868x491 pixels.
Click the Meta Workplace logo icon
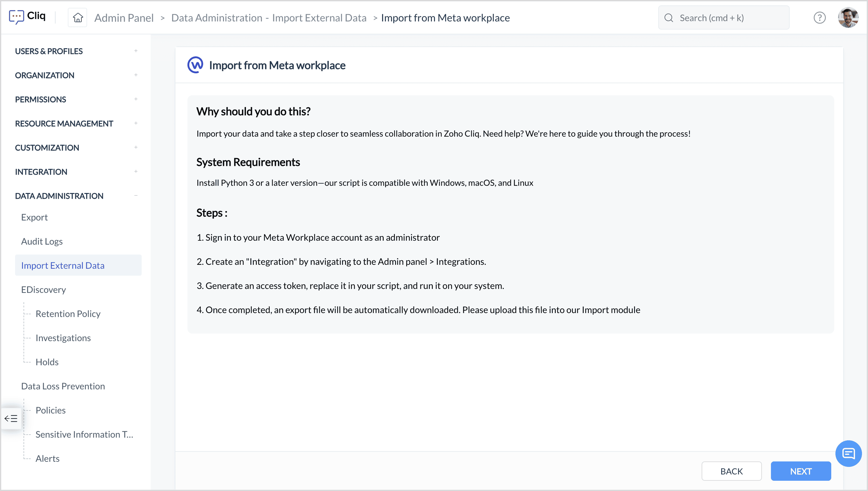pos(195,65)
